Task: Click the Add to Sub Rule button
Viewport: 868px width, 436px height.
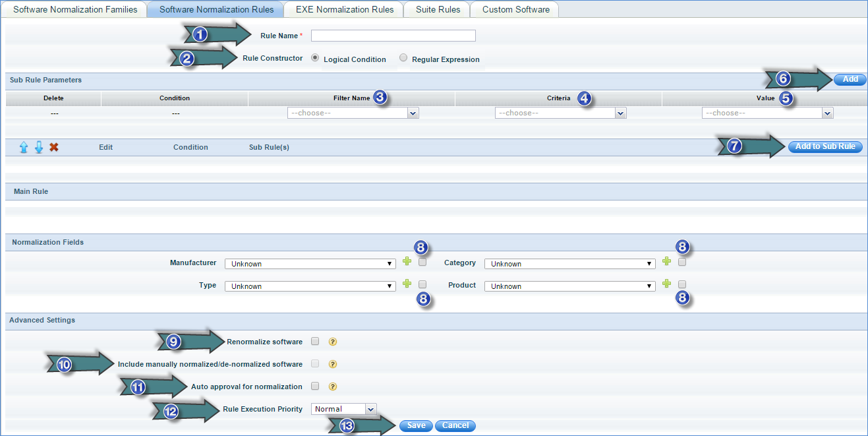Action: pyautogui.click(x=825, y=146)
